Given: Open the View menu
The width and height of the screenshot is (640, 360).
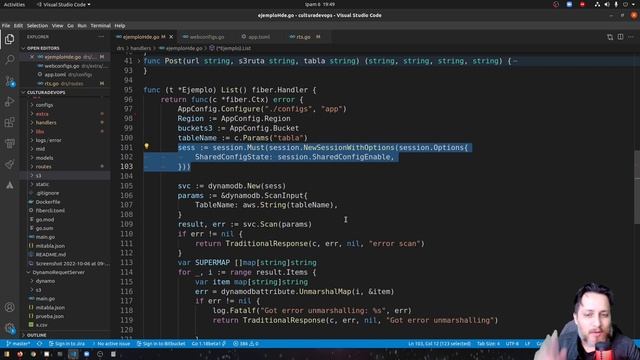Looking at the screenshot, I should [x=57, y=26].
